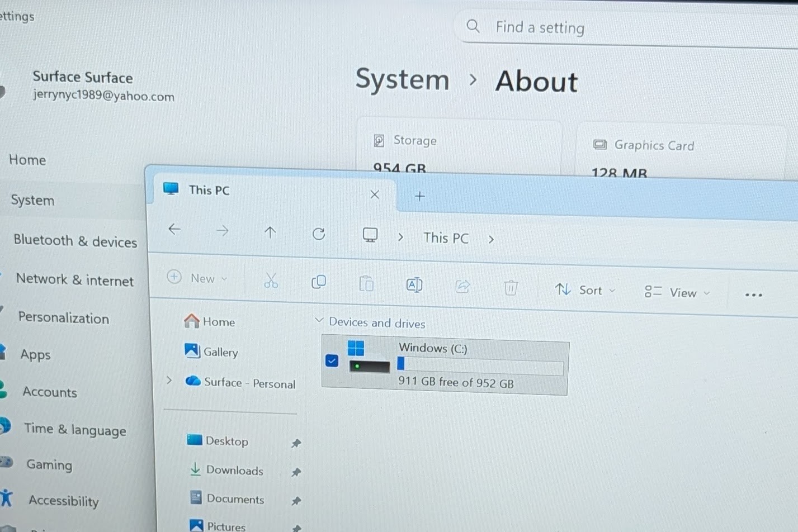
Task: Open a new File Explorer tab
Action: tap(420, 196)
